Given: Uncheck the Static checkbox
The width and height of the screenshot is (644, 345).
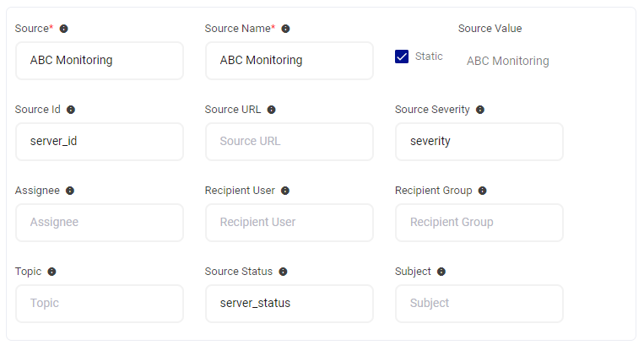Looking at the screenshot, I should point(402,57).
